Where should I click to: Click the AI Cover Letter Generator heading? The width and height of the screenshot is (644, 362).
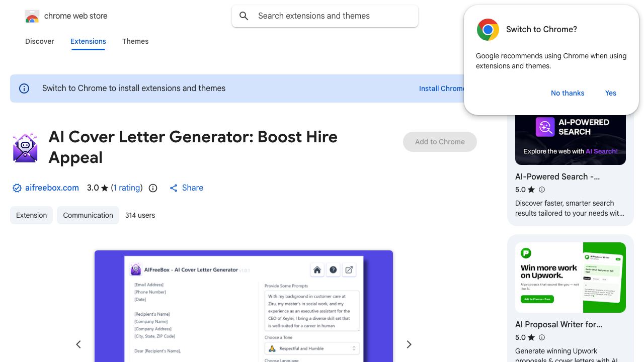[193, 147]
